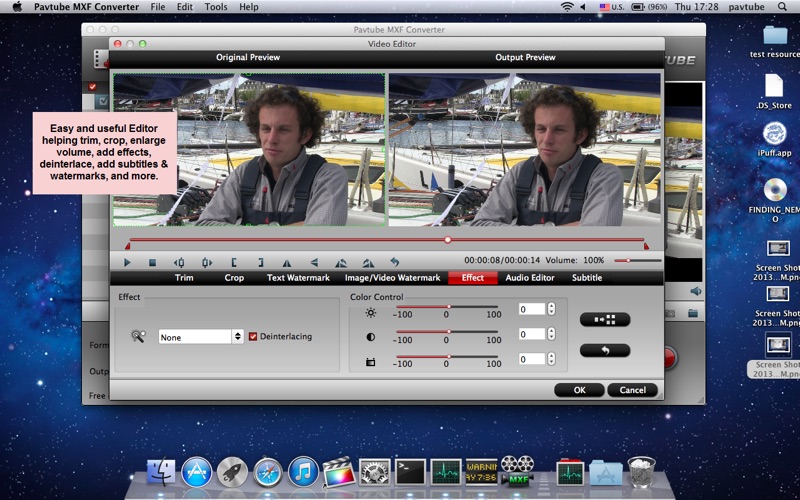Click the Output Preview video frame
The height and width of the screenshot is (500, 800).
pos(524,149)
